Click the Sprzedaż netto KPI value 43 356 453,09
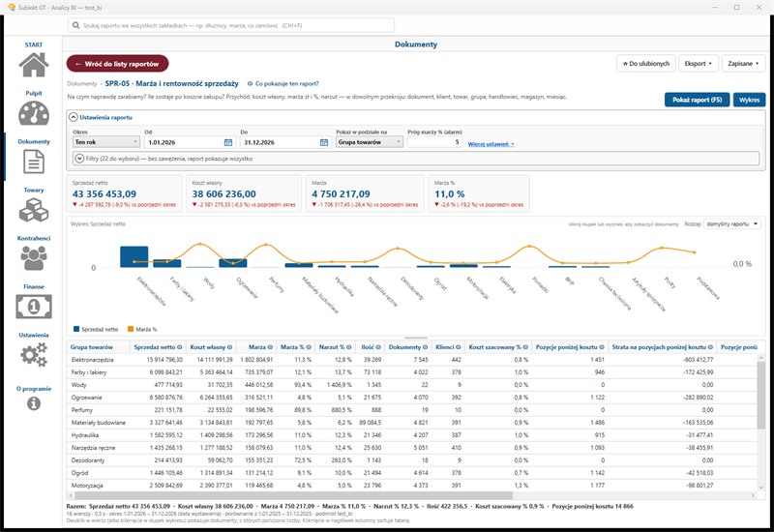The width and height of the screenshot is (774, 532). (x=104, y=194)
